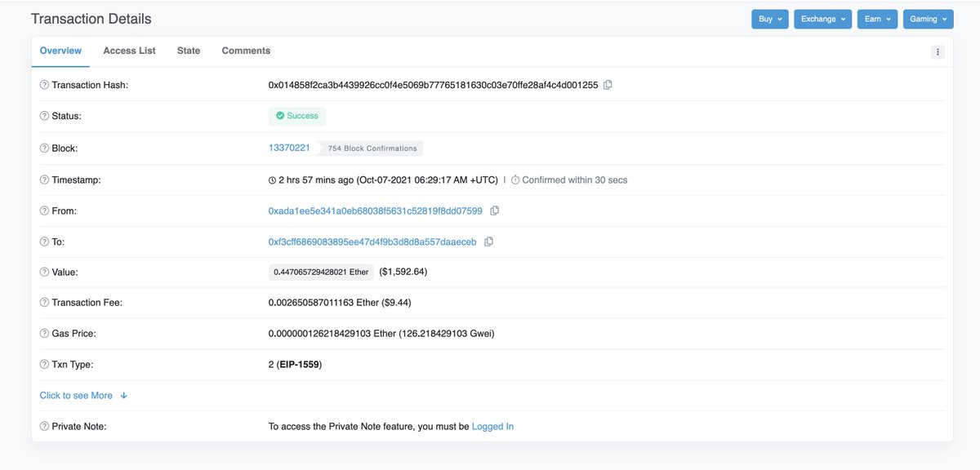Screen dimensions: 980x470
Task: Click the green check Success badge
Action: click(297, 116)
